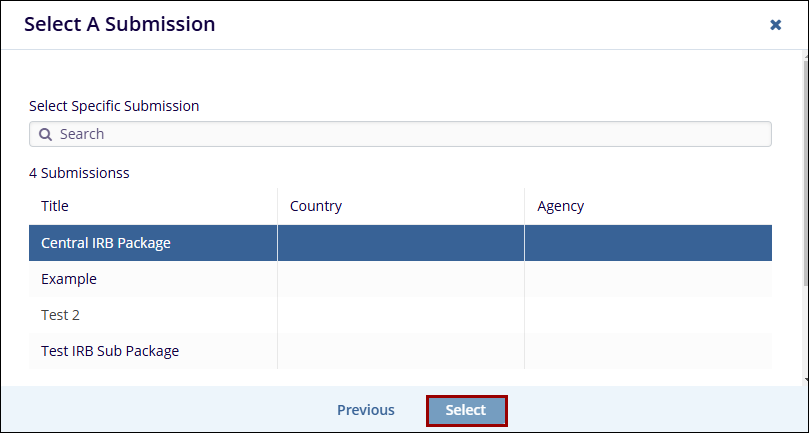Sort by the Country column header
The image size is (809, 433).
[316, 206]
